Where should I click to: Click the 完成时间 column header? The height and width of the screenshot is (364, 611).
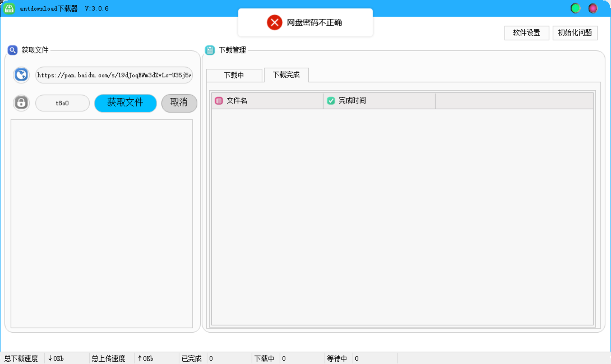pyautogui.click(x=379, y=100)
